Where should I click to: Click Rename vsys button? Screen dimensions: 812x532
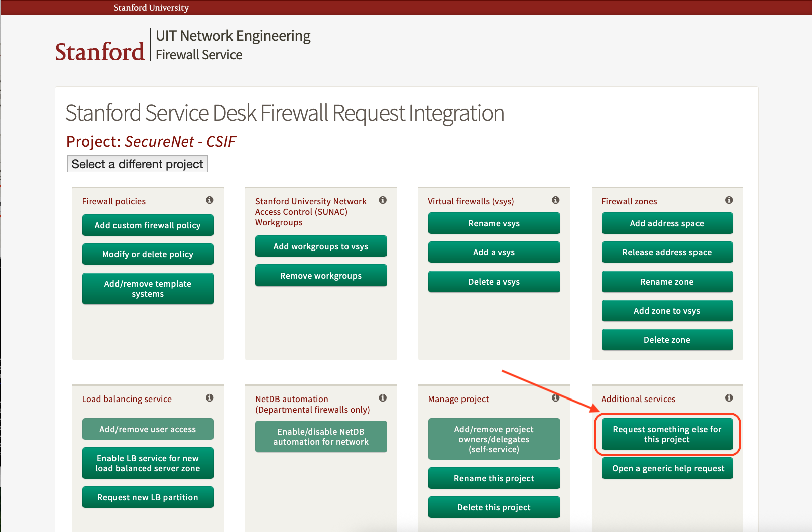tap(494, 223)
